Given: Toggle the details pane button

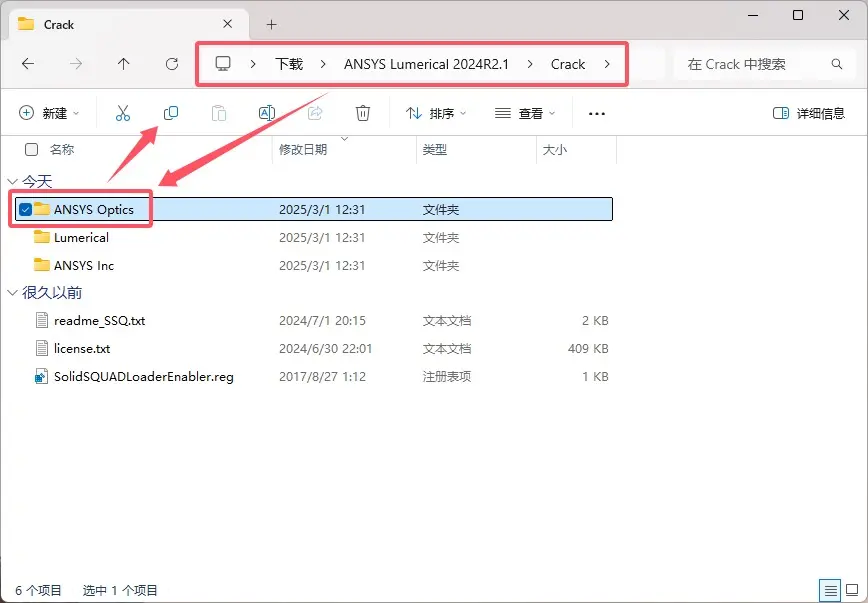Looking at the screenshot, I should [x=808, y=113].
